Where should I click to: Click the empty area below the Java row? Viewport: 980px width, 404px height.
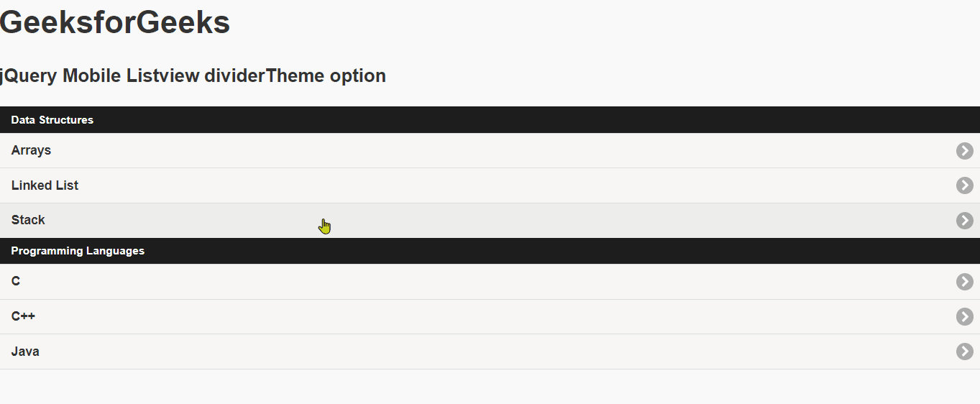pos(489,387)
